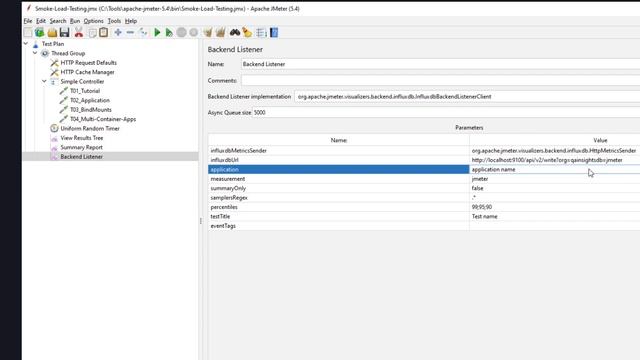
Task: Open Backend Listener implementation combo box
Action: pos(467,97)
